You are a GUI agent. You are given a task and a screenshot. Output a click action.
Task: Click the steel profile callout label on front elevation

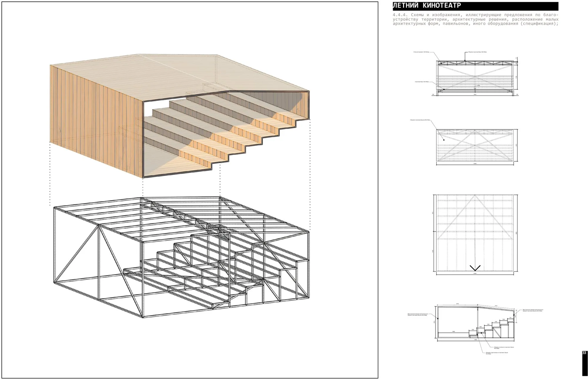coord(421,52)
